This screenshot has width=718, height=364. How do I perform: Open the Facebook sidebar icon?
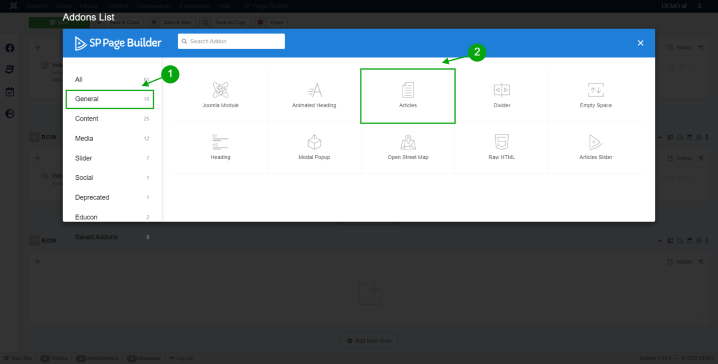[x=10, y=48]
